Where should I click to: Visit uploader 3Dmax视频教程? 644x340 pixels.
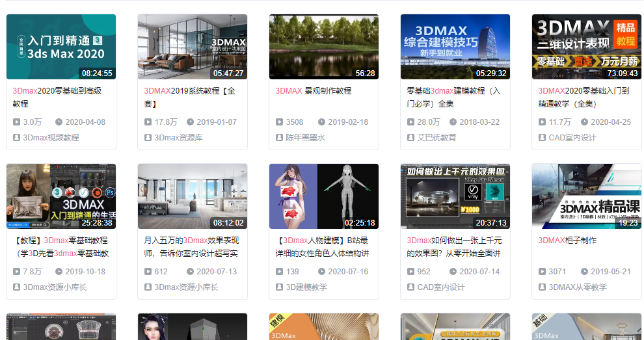tap(51, 138)
